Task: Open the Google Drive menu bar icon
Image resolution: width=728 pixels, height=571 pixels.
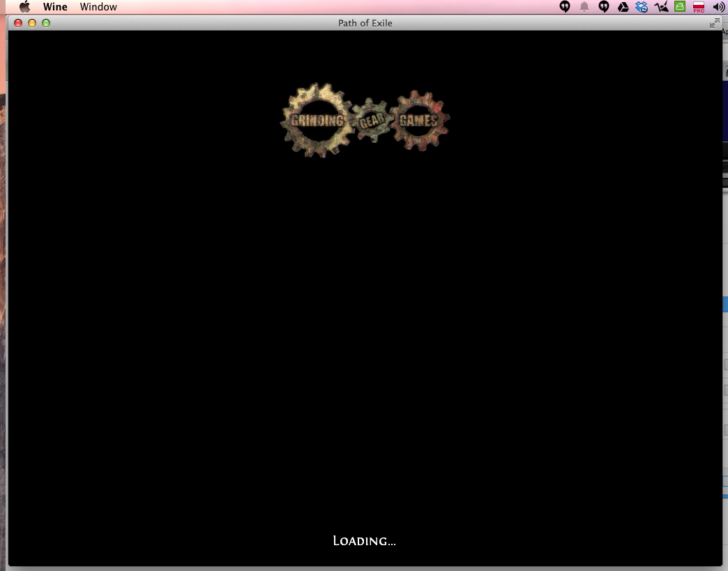Action: point(623,6)
